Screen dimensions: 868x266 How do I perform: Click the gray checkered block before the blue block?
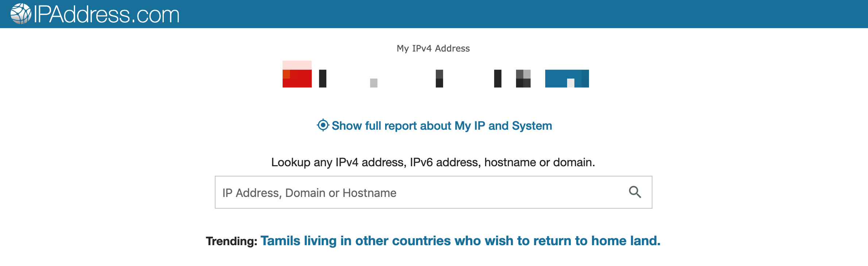point(523,79)
